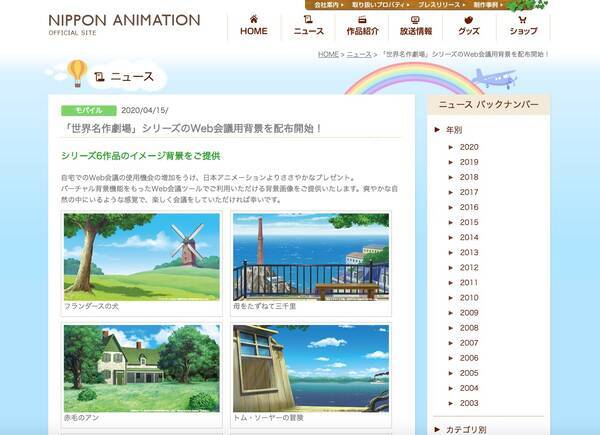Open the 赤毛のアン green house image
600x435 pixels.
[141, 368]
